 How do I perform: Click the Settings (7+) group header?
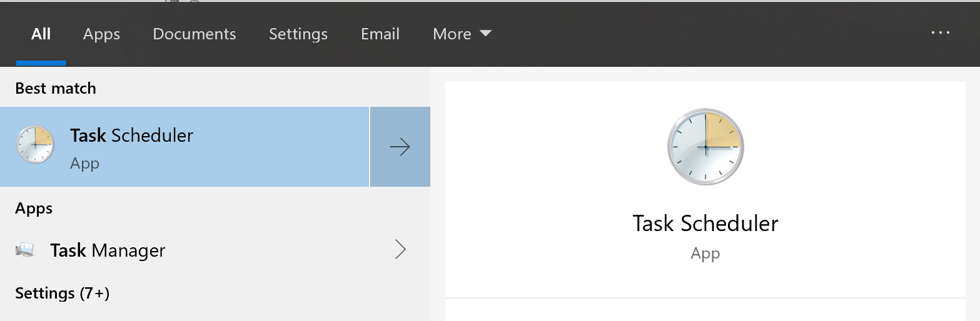pos(63,293)
